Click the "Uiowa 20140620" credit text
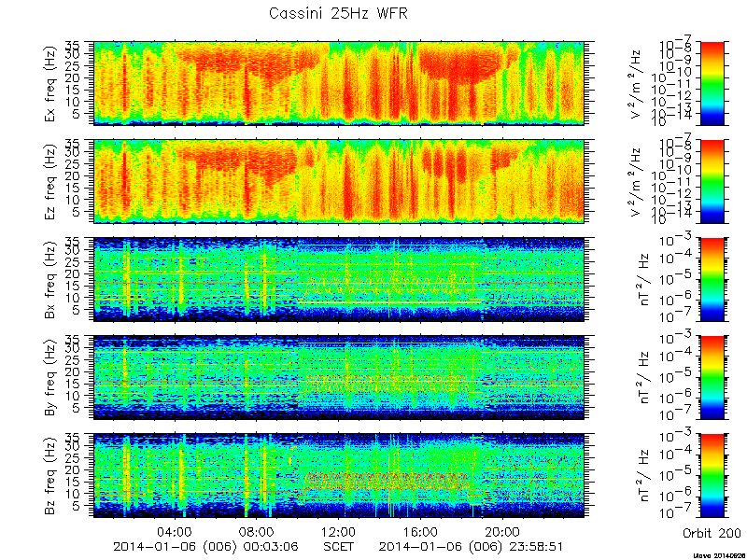 (x=718, y=555)
